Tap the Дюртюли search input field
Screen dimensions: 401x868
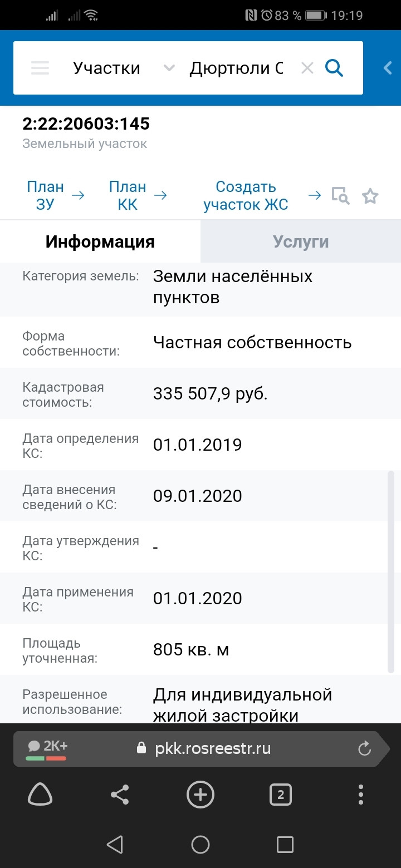click(x=237, y=68)
